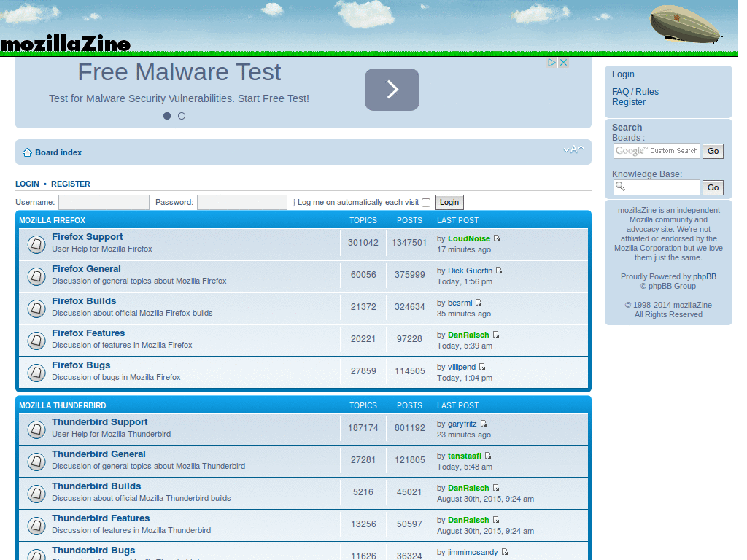Open the Thunderbird Bugs forum
This screenshot has height=560, width=747.
[x=93, y=550]
